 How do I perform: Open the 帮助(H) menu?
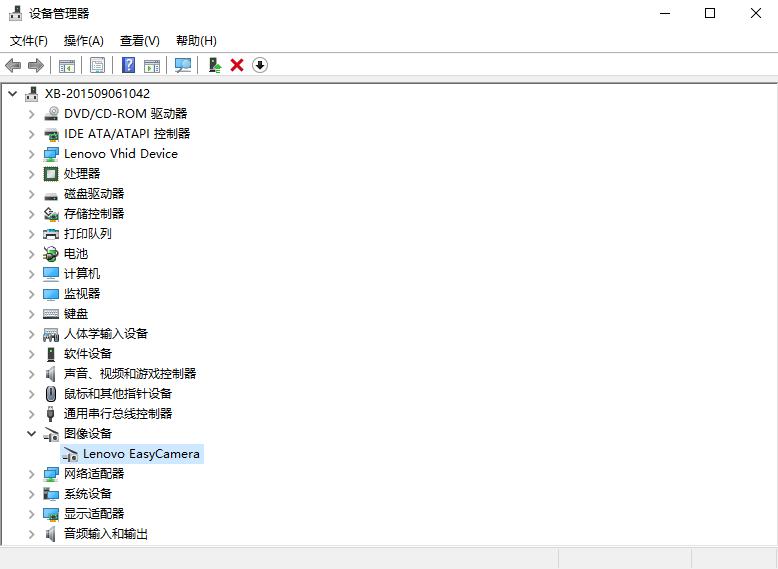click(x=196, y=41)
